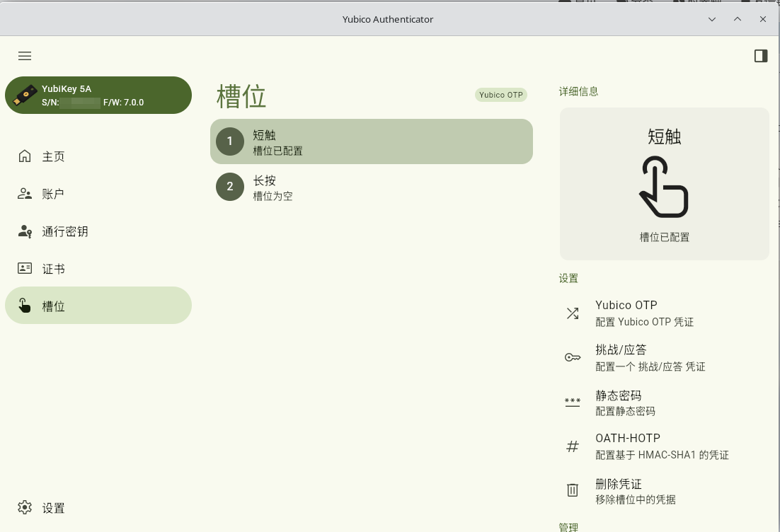Click the 删除凭证 trash icon
Image resolution: width=780 pixels, height=532 pixels.
pyautogui.click(x=573, y=490)
